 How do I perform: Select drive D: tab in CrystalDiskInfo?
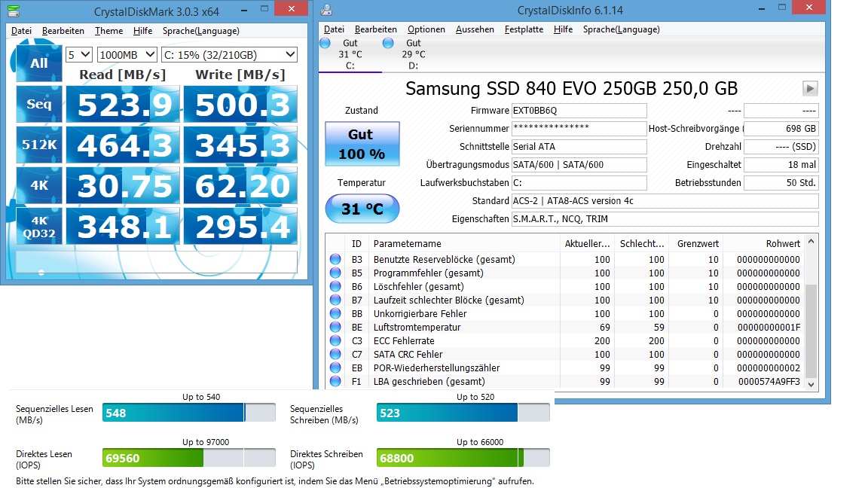coord(414,54)
